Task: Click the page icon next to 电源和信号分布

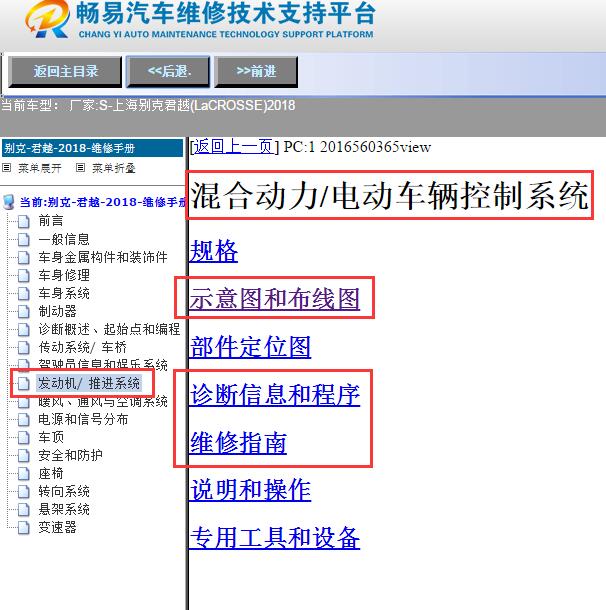Action: click(24, 420)
